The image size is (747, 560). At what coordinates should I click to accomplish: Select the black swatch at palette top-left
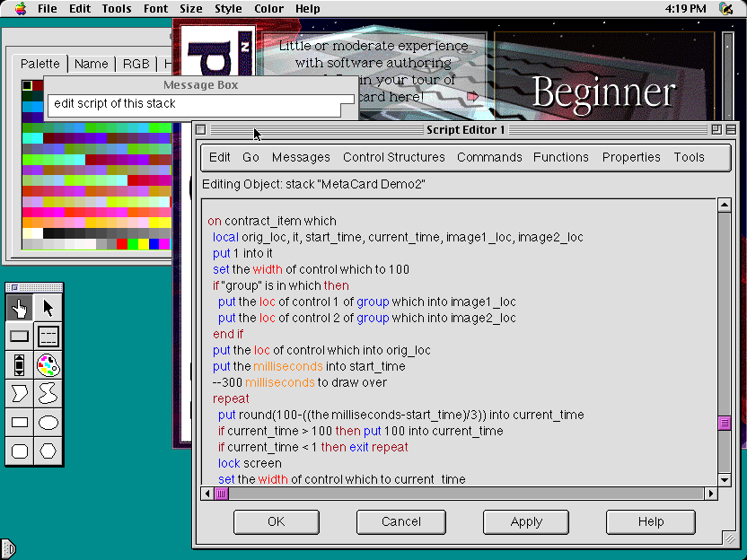coord(27,85)
